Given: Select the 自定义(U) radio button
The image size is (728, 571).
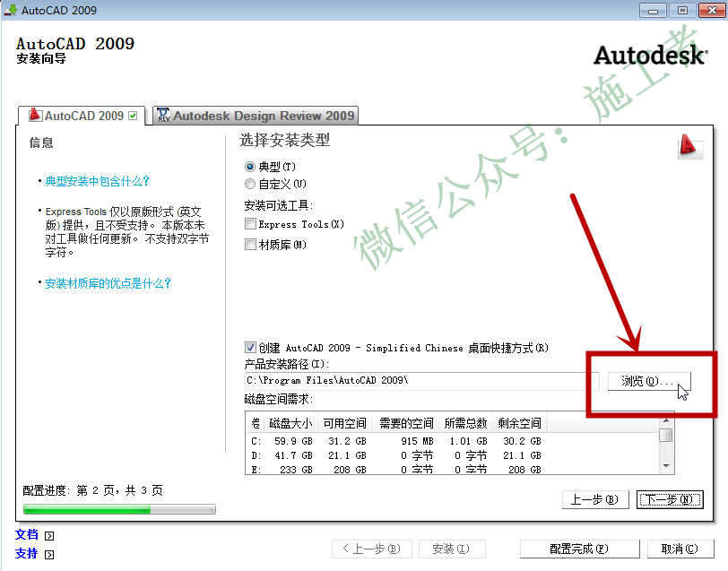Looking at the screenshot, I should coord(250,184).
